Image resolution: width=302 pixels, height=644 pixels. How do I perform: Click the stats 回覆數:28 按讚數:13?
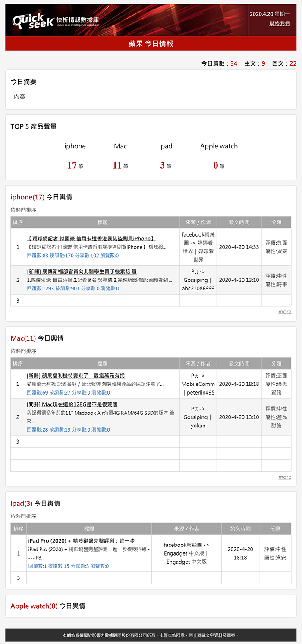68,430
